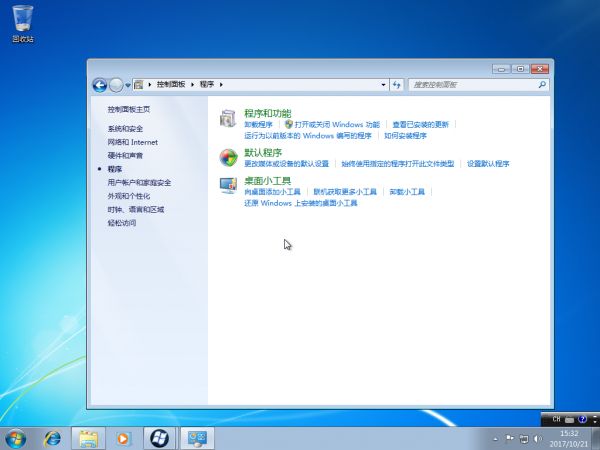
Task: Open the 默认程序 heading link
Action: 263,153
